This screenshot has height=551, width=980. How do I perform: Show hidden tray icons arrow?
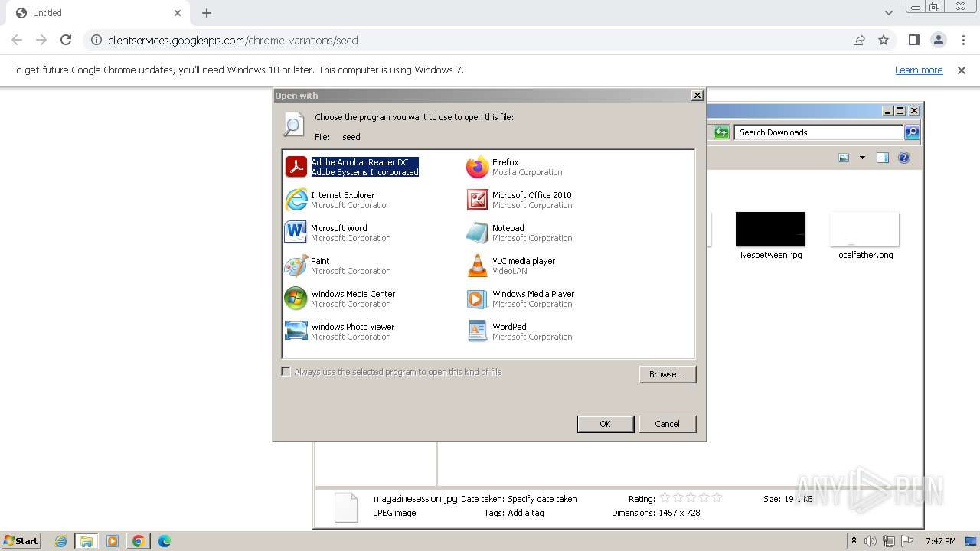click(x=854, y=540)
